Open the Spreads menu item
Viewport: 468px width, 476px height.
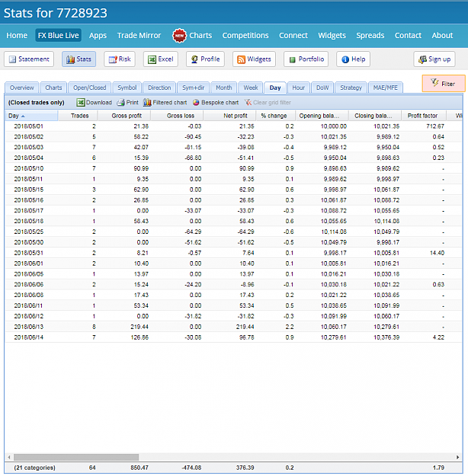[x=370, y=36]
